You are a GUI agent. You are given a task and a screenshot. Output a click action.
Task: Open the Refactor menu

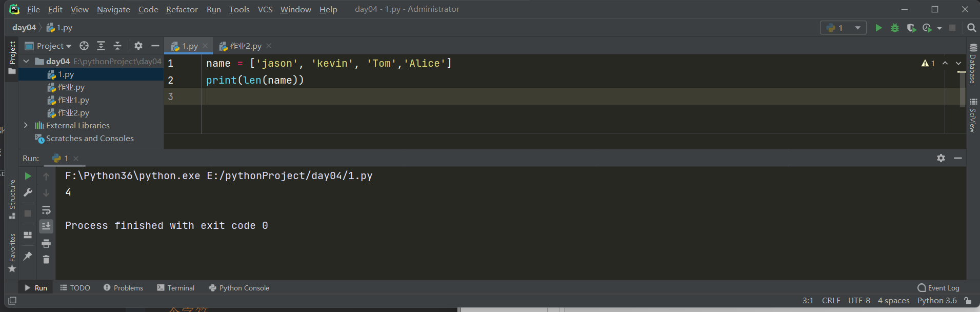182,9
